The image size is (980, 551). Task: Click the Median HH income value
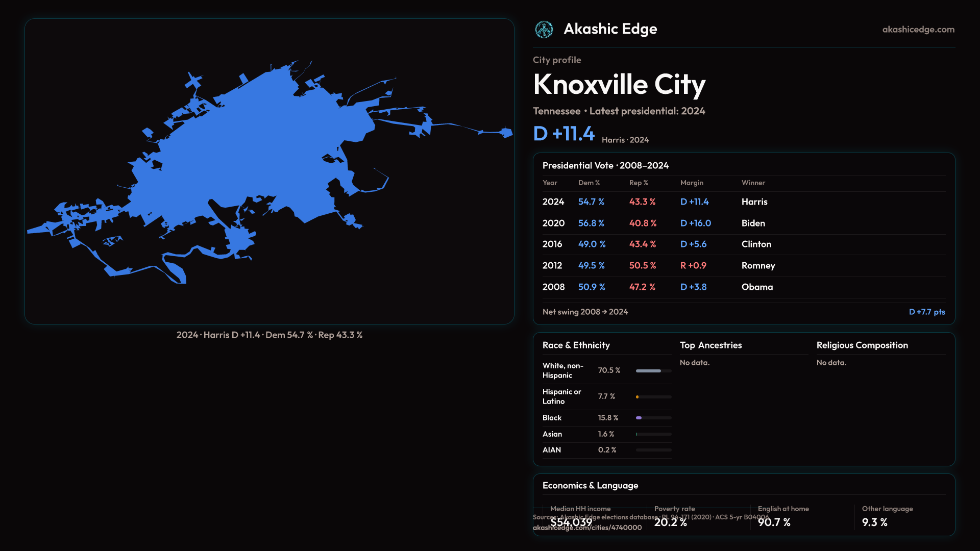(571, 522)
